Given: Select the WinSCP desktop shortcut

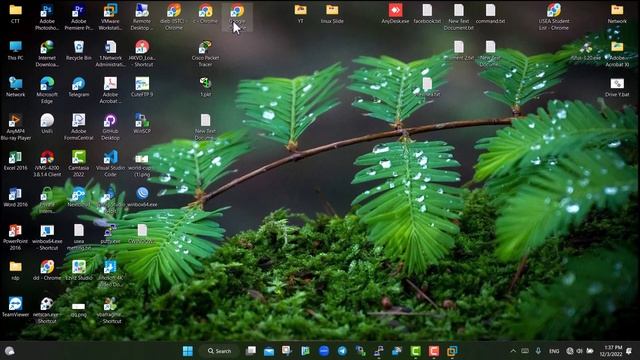Looking at the screenshot, I should 142,124.
